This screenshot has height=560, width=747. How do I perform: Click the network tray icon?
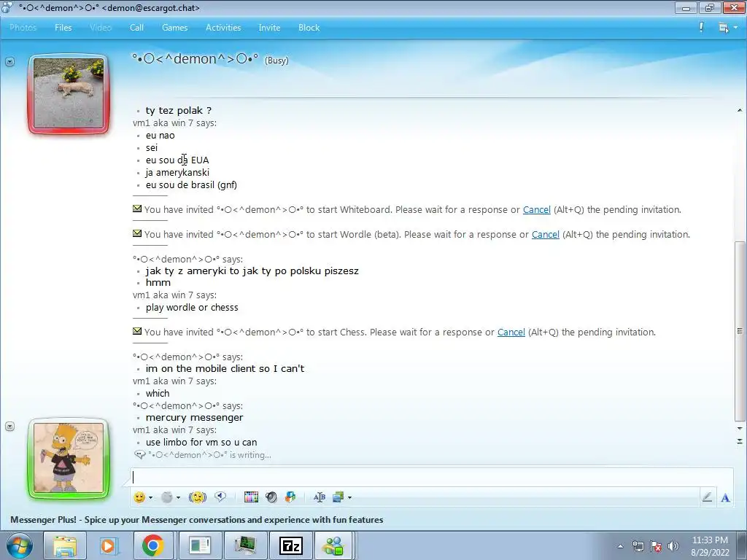[638, 546]
